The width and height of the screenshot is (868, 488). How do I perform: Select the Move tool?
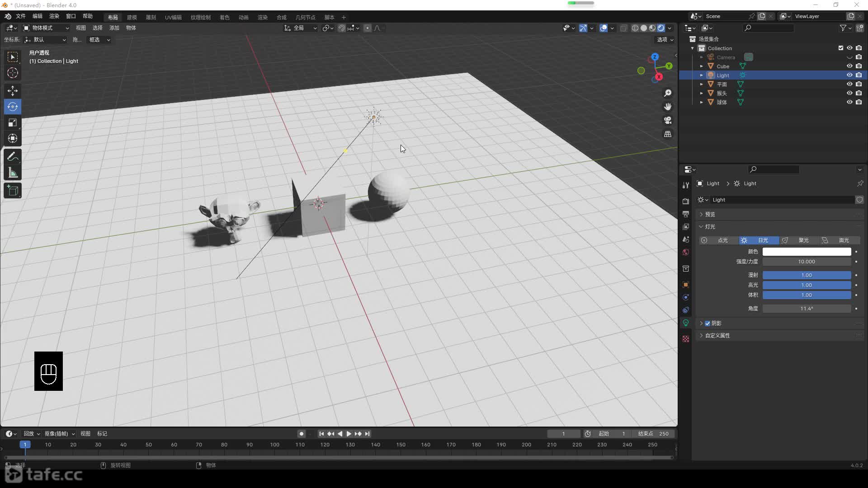click(13, 91)
